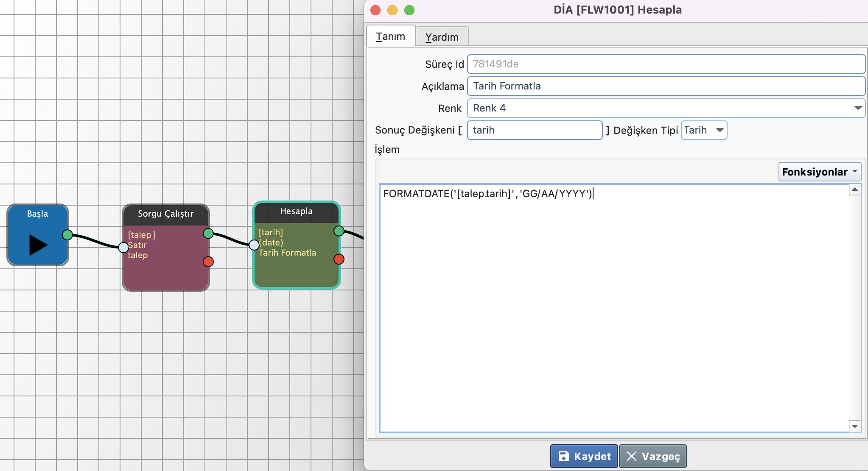Click the play icon in Başla node
This screenshot has height=471, width=868.
pyautogui.click(x=38, y=245)
